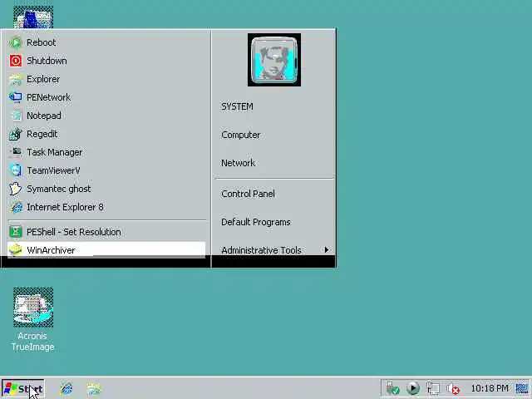Click the Reboot icon in Start menu

[15, 42]
